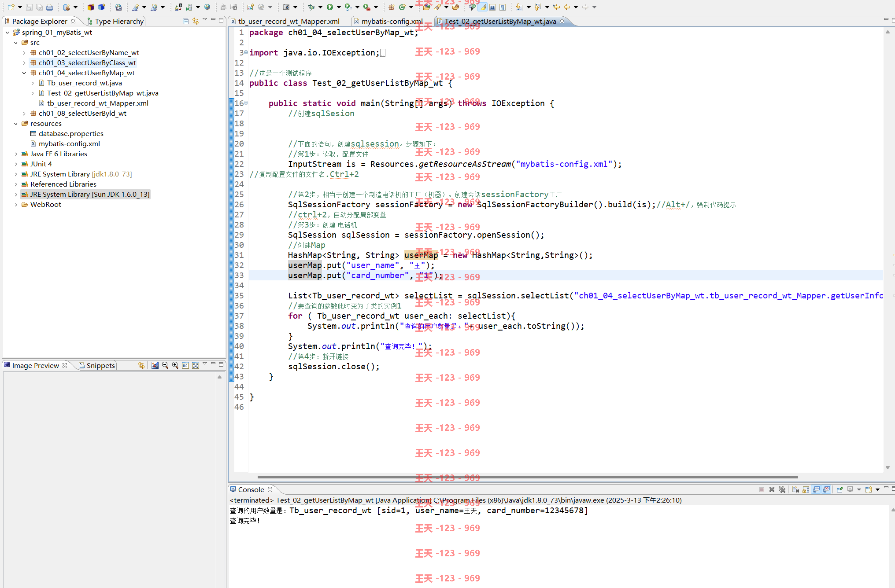
Task: Click Collapse All in Package Explorer
Action: 186,21
